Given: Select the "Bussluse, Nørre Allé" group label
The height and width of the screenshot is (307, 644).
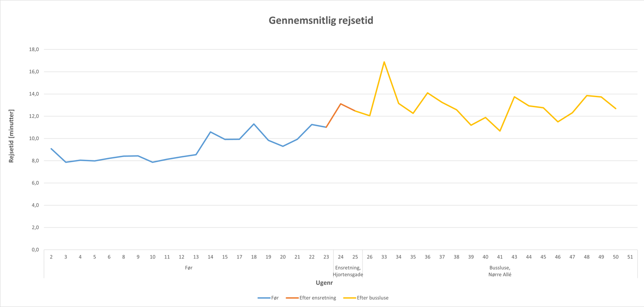Looking at the screenshot, I should (500, 271).
